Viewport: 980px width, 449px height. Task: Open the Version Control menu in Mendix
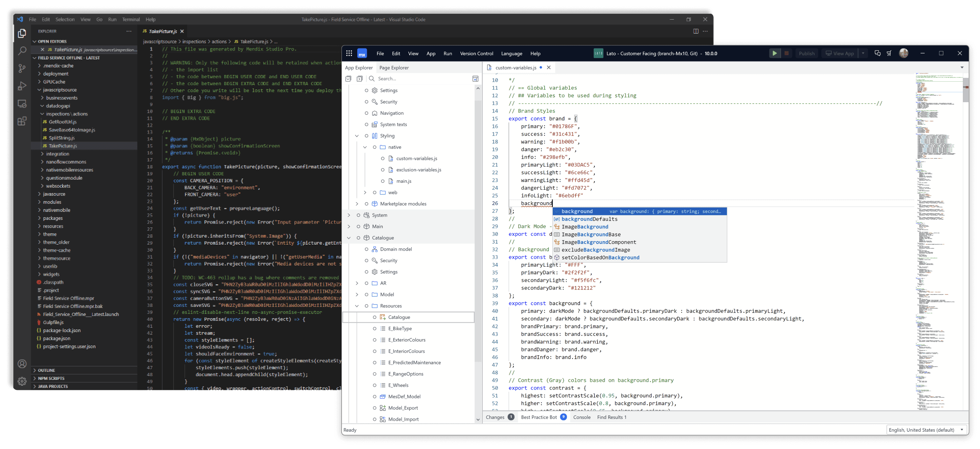point(477,53)
